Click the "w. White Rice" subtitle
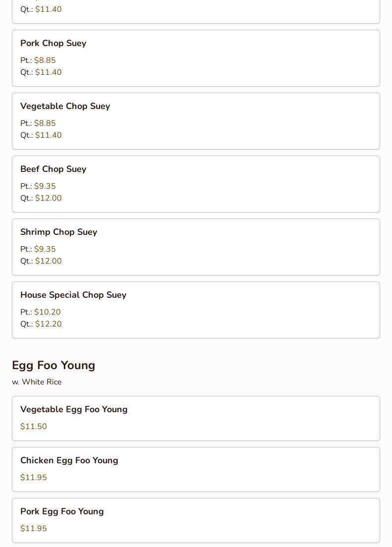Image resolution: width=392 pixels, height=547 pixels. point(37,382)
